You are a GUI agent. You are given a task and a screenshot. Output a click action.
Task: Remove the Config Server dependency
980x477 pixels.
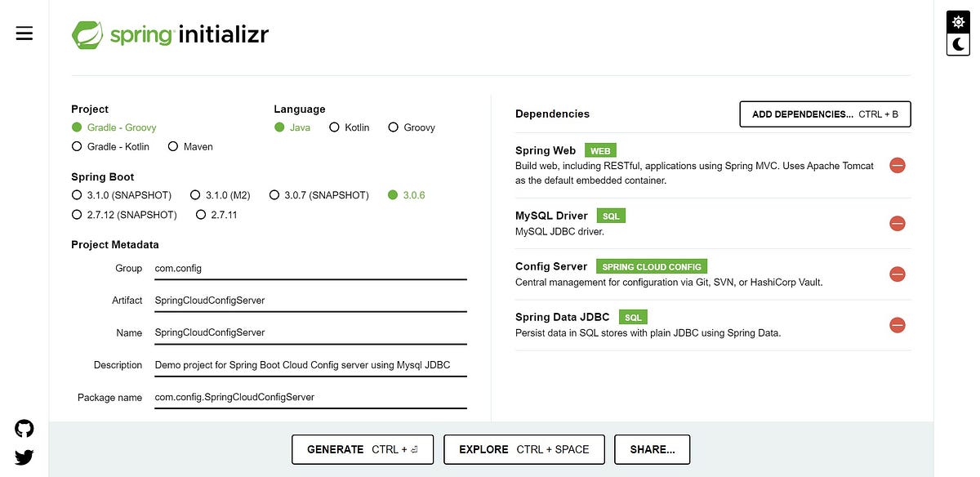coord(898,274)
